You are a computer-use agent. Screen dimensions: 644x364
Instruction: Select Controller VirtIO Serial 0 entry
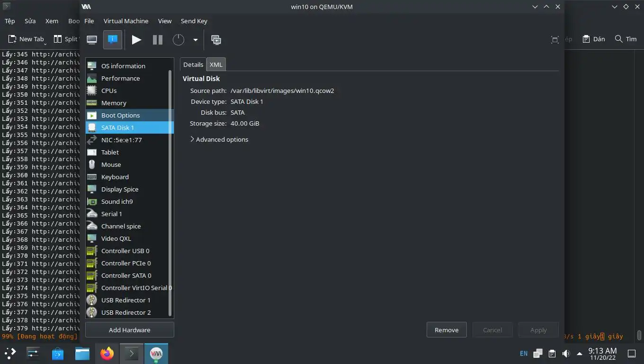point(129,288)
